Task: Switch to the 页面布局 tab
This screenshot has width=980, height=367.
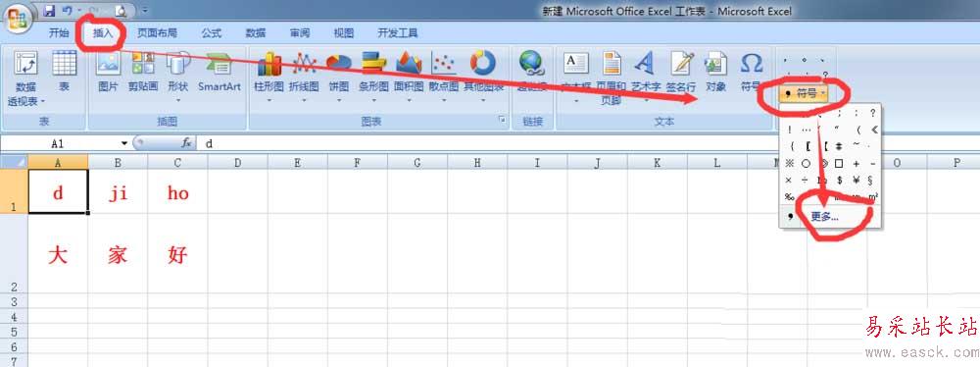Action: tap(157, 33)
